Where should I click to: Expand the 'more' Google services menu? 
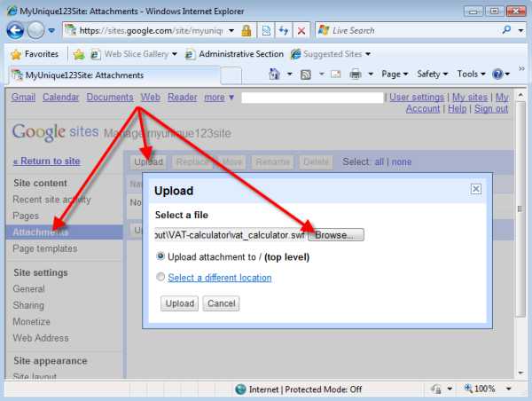pos(219,98)
